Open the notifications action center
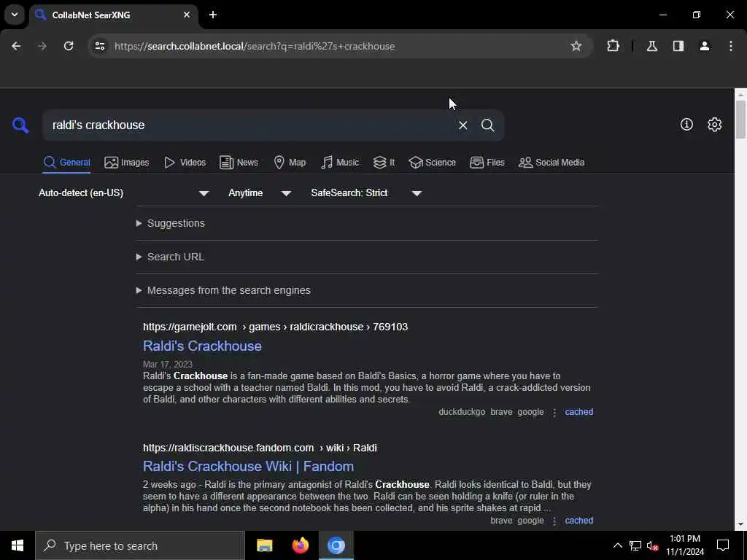 point(723,545)
